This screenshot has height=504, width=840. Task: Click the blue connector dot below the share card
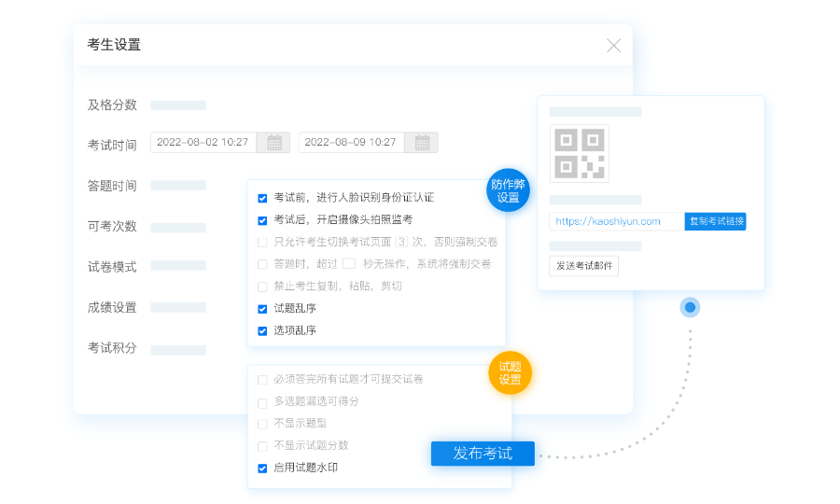pyautogui.click(x=690, y=307)
